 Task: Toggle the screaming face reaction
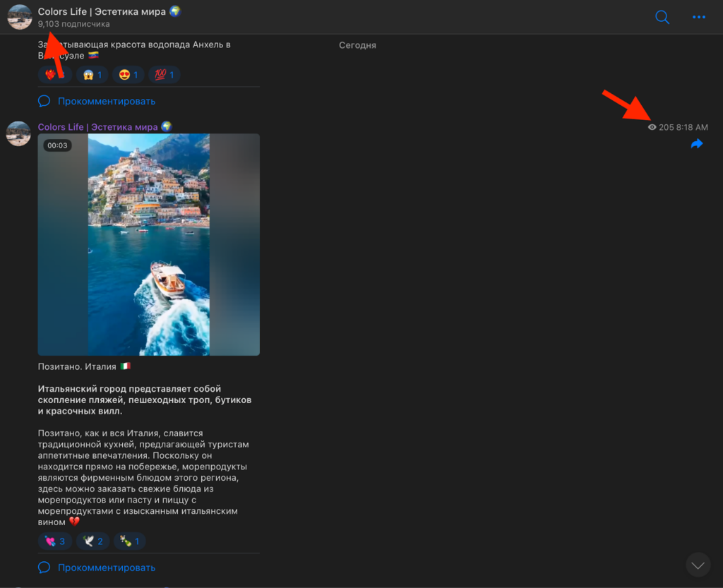pyautogui.click(x=92, y=75)
